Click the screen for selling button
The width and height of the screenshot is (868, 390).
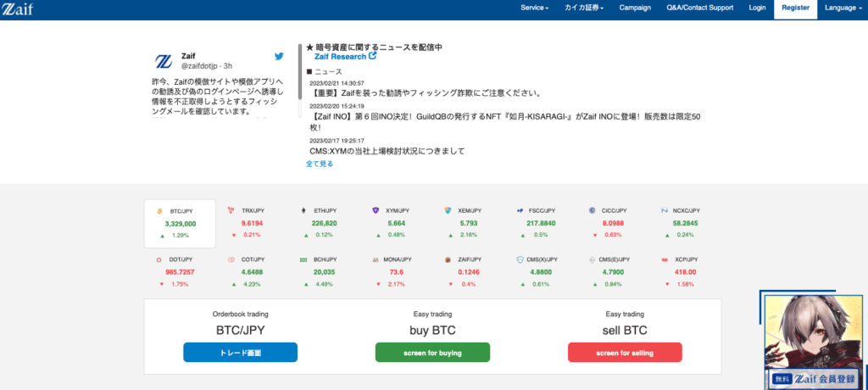coord(625,353)
